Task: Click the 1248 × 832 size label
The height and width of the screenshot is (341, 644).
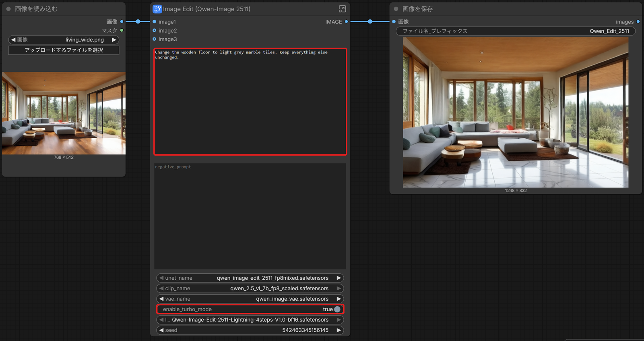Action: coord(516,191)
